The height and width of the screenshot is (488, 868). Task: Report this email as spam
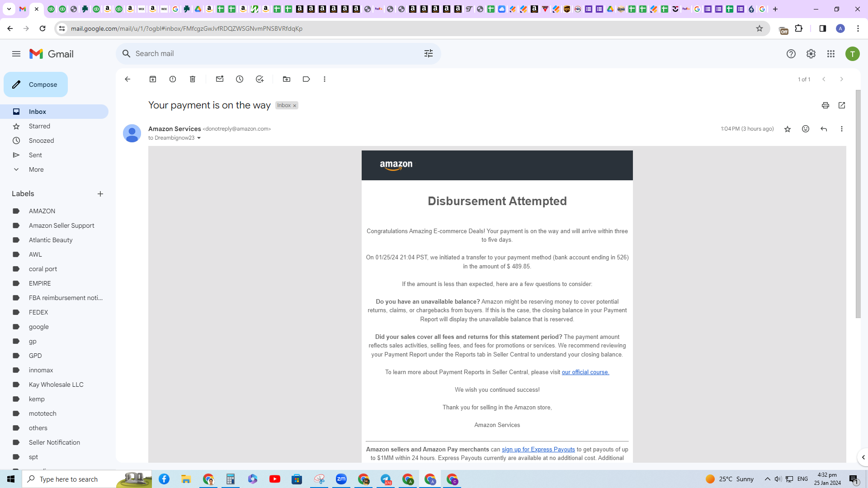tap(173, 79)
